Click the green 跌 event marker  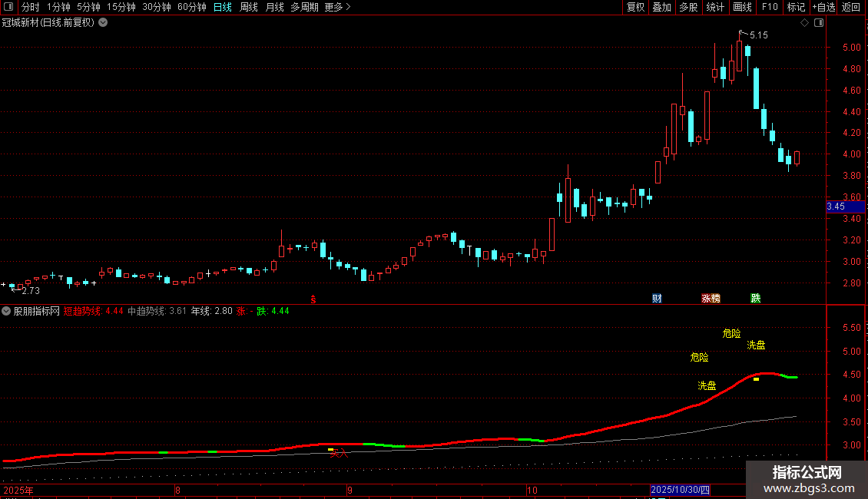[x=756, y=298]
